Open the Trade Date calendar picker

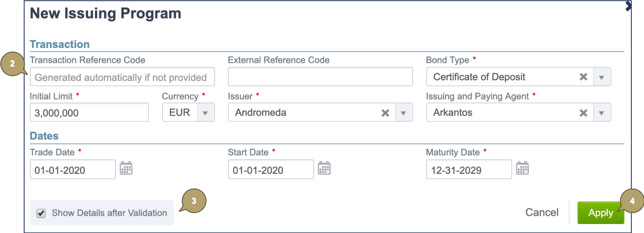[126, 168]
